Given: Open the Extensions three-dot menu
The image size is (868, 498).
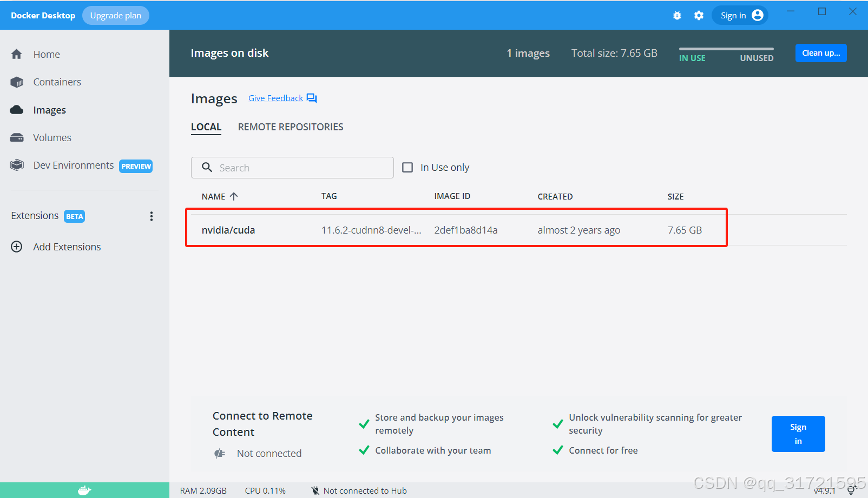Looking at the screenshot, I should coord(152,216).
